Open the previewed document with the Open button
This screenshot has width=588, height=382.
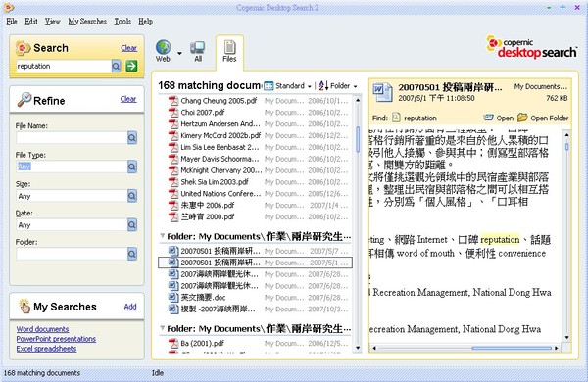coord(499,119)
